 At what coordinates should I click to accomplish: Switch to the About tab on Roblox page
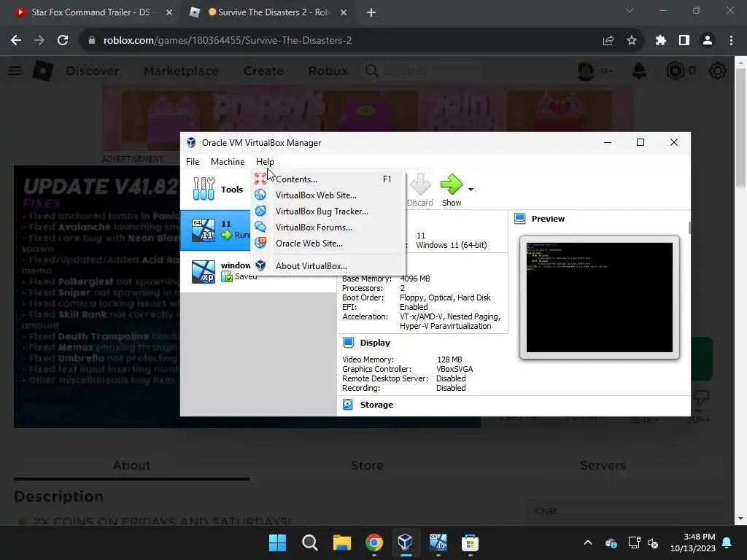tap(131, 465)
